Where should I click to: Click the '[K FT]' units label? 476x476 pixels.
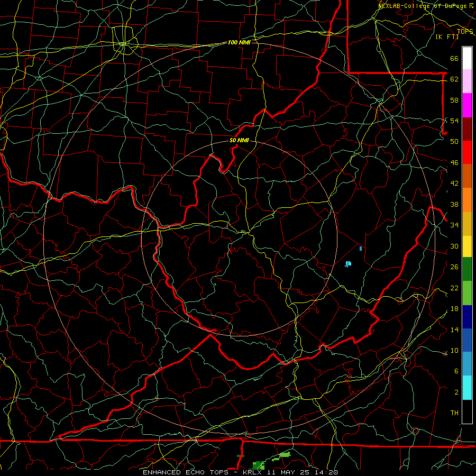[447, 37]
